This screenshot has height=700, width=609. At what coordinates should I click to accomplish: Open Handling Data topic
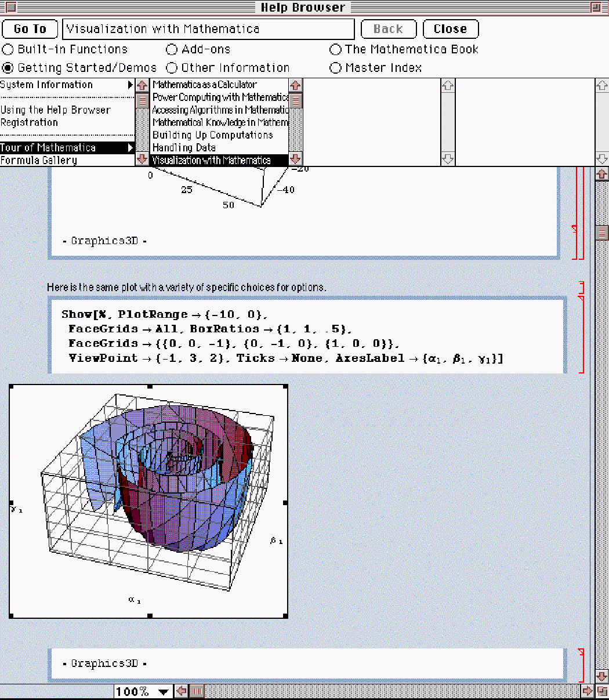[x=184, y=148]
